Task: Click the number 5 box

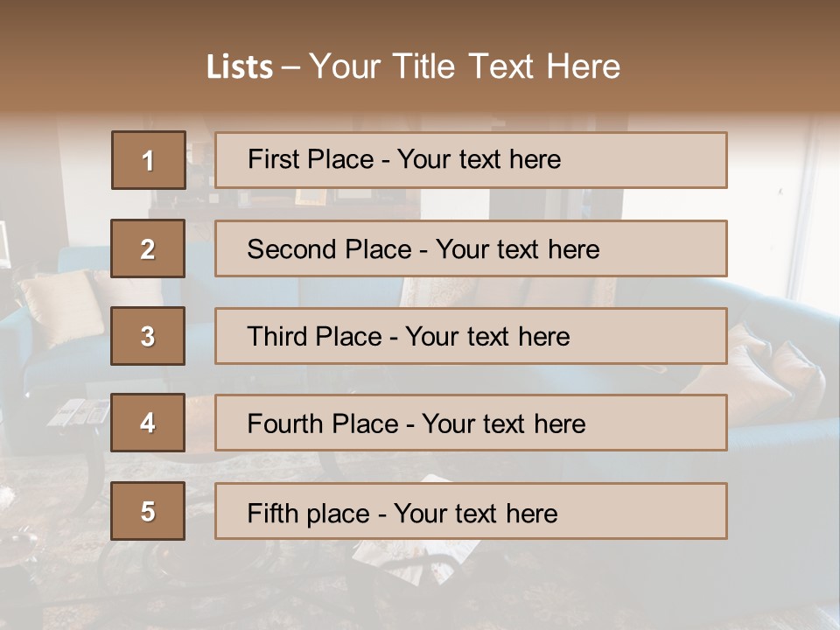Action: point(148,511)
